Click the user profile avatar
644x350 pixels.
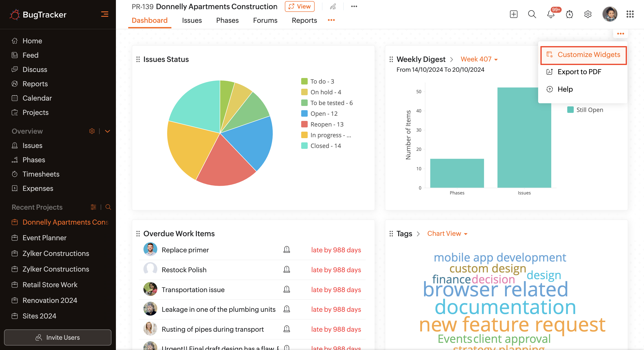pyautogui.click(x=610, y=15)
